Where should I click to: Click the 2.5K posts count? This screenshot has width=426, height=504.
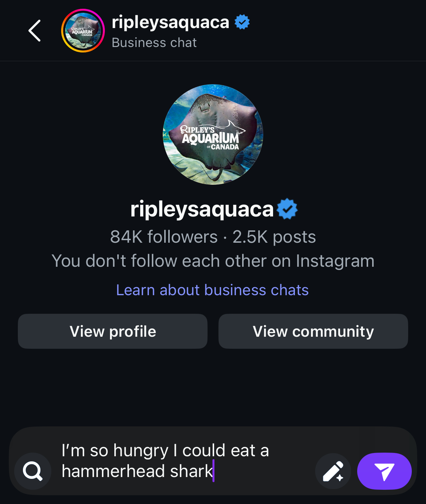coord(274,237)
